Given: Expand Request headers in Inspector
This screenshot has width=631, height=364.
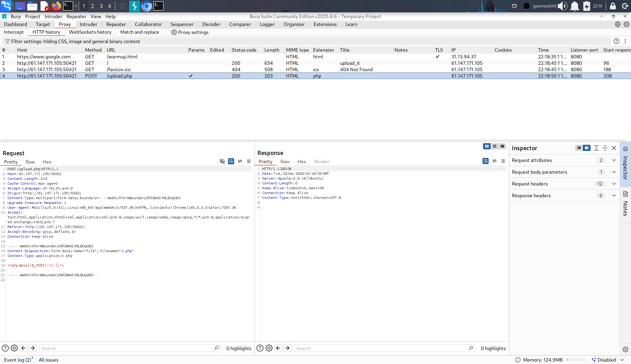Looking at the screenshot, I should [x=614, y=184].
